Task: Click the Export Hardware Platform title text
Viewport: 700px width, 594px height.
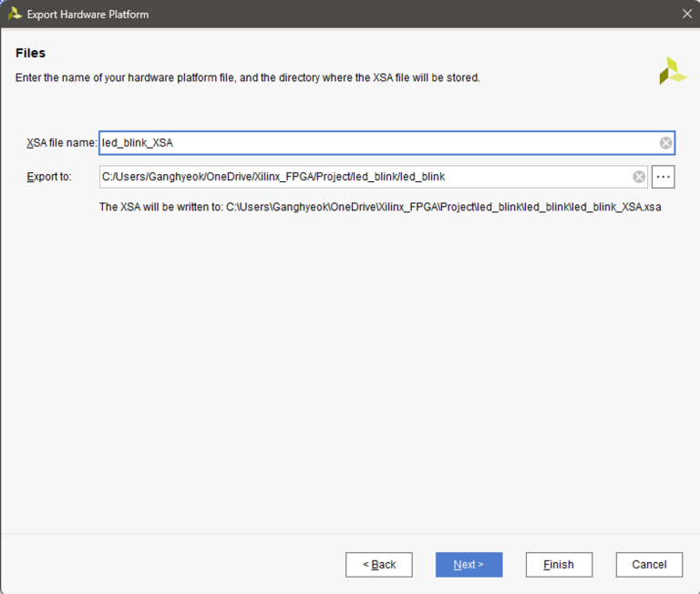Action: click(87, 15)
